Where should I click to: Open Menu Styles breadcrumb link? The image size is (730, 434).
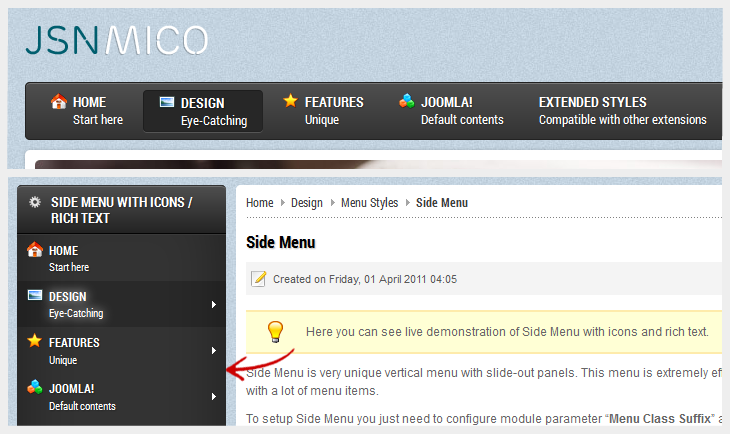click(369, 203)
